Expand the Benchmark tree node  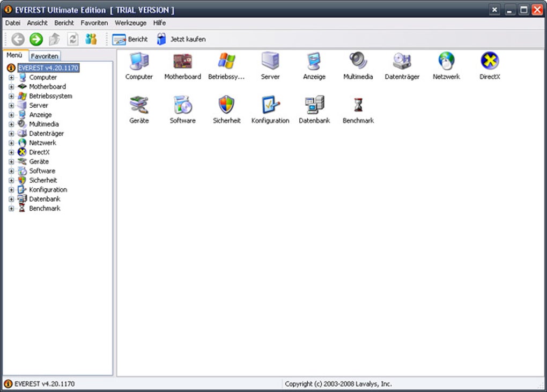pos(11,209)
